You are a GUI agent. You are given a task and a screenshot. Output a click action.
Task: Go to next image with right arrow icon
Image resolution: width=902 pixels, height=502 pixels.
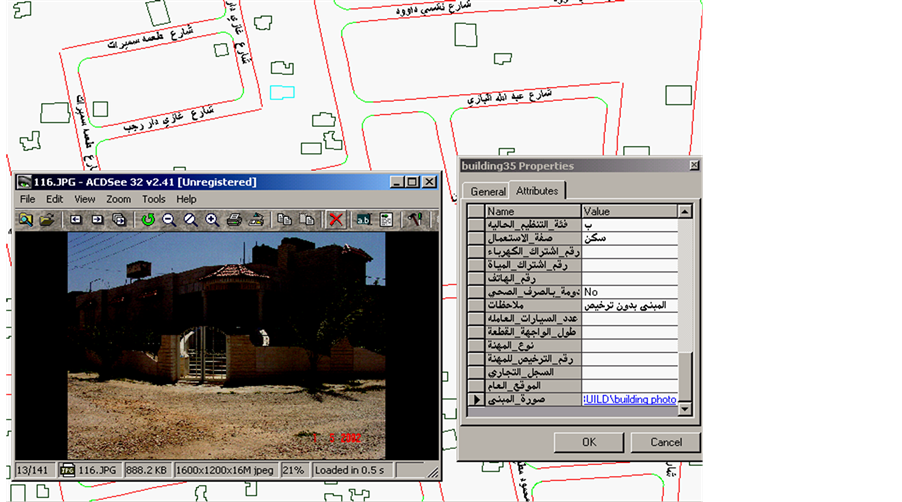pos(98,219)
